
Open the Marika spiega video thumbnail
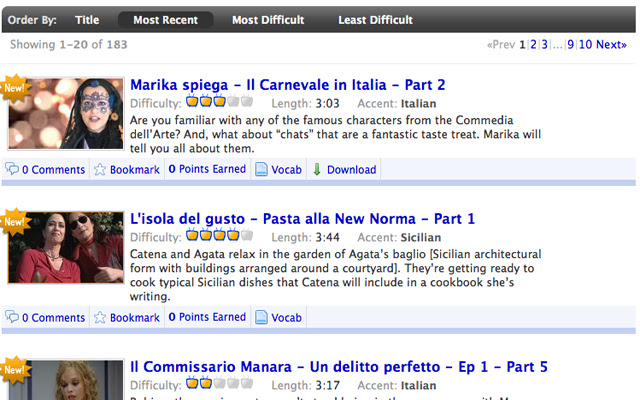click(x=66, y=113)
